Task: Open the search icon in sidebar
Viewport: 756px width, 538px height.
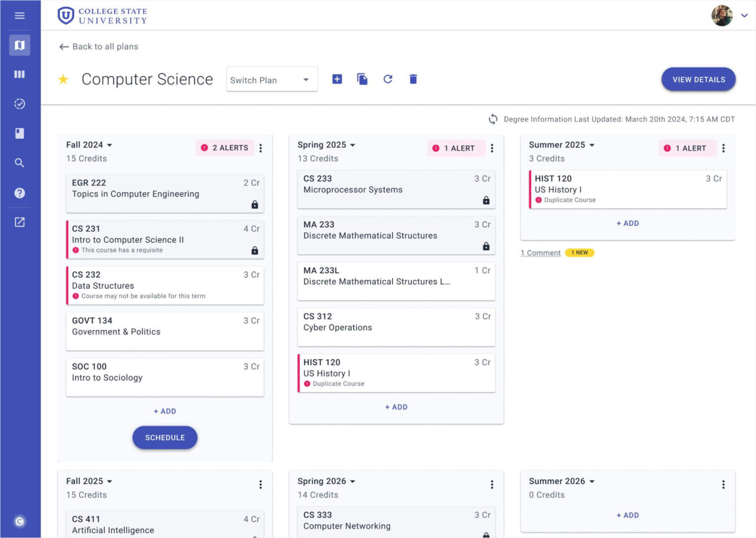Action: 20,163
